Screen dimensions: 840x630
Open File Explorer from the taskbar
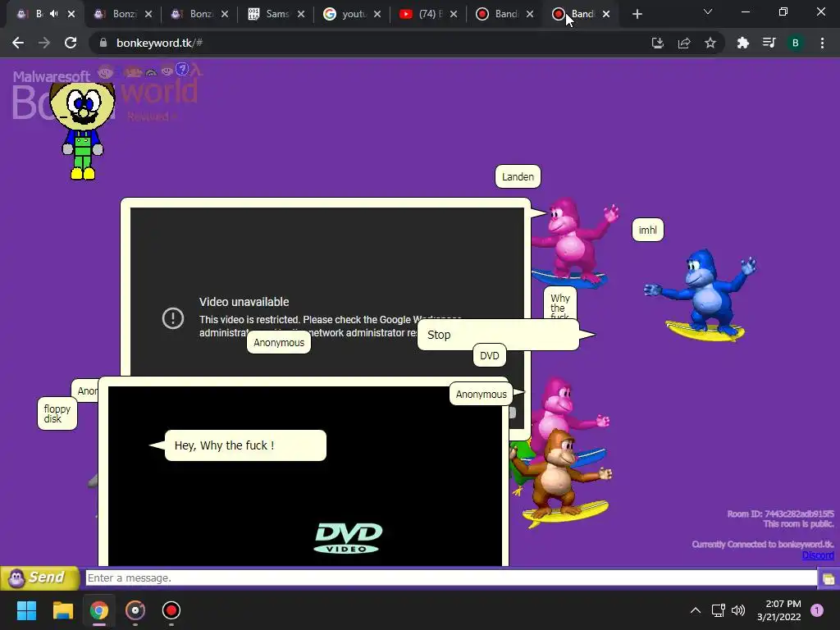[x=62, y=610]
